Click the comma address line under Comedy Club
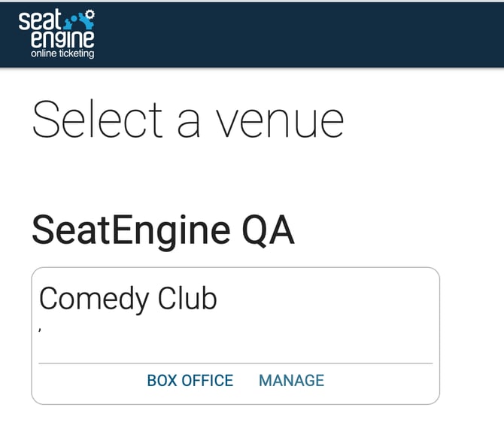 coord(40,328)
